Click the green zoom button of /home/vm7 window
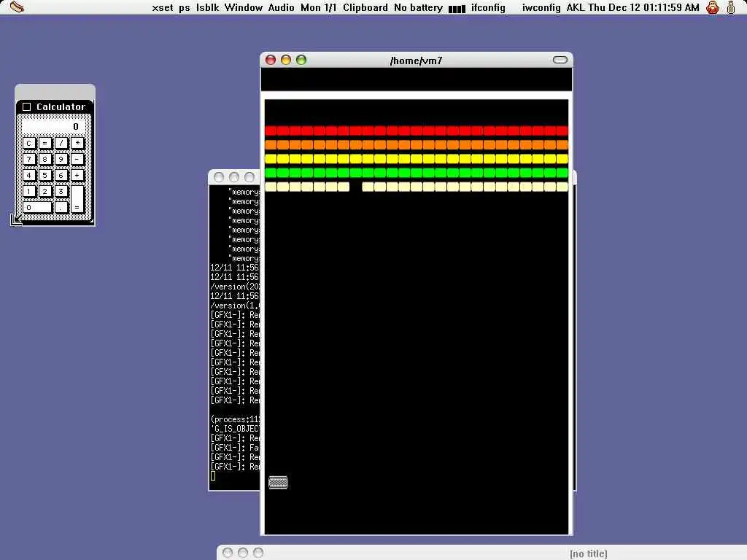Image resolution: width=747 pixels, height=560 pixels. (301, 60)
